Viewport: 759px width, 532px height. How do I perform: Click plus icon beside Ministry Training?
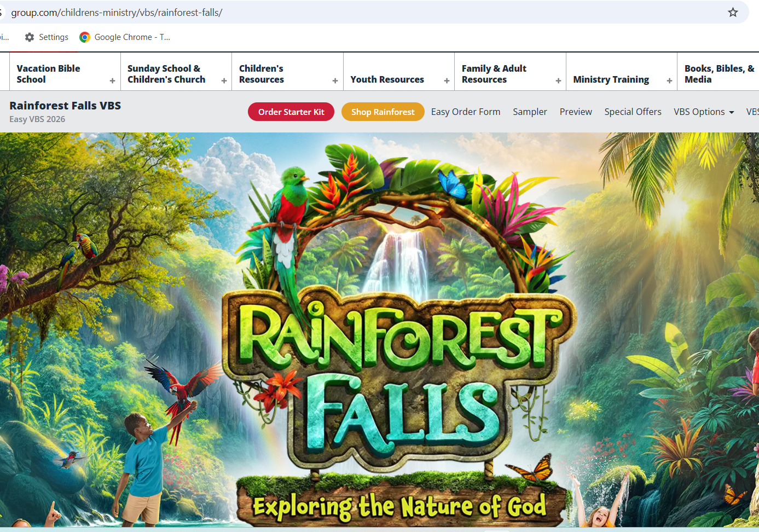(x=669, y=80)
